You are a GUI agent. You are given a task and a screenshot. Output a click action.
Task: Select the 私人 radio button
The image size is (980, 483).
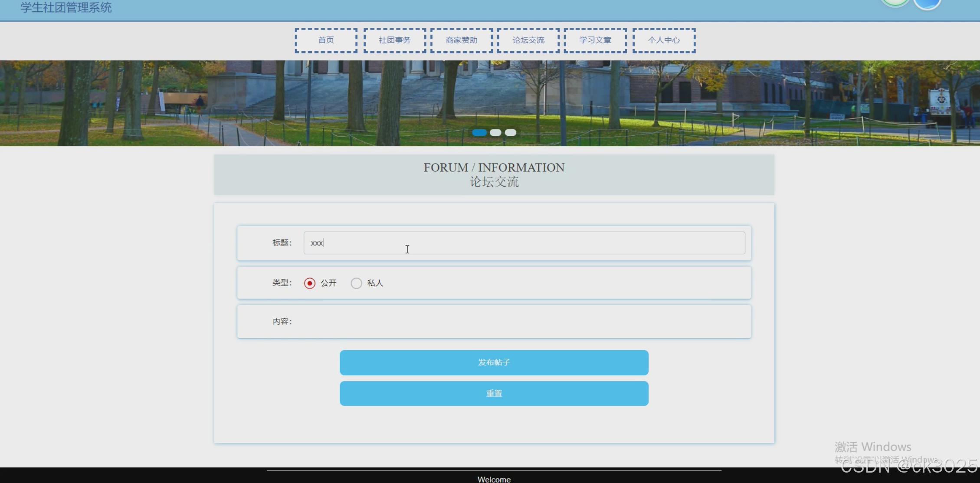(x=356, y=283)
